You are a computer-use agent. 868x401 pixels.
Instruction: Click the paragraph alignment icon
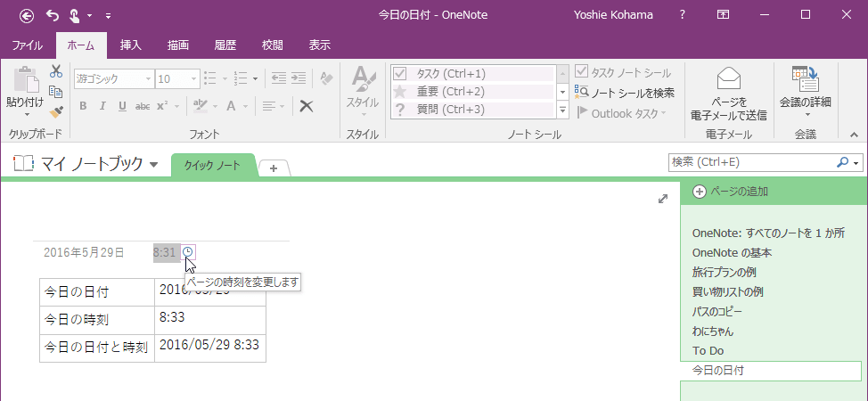click(268, 106)
